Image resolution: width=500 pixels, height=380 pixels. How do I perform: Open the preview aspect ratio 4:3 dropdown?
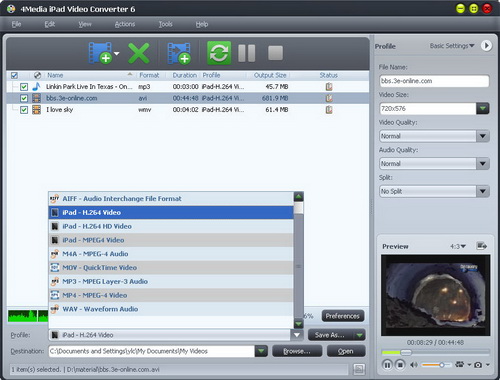pos(458,246)
